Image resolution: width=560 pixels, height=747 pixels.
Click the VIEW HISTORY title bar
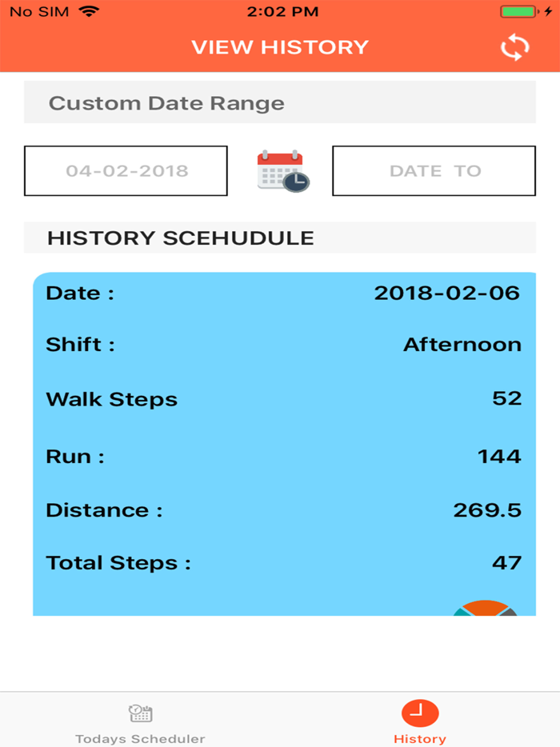pyautogui.click(x=280, y=46)
